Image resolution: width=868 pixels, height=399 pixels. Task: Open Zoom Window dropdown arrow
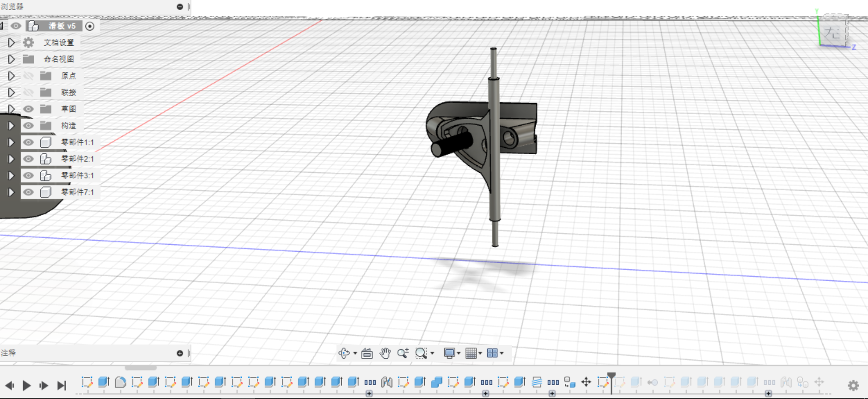pyautogui.click(x=432, y=354)
